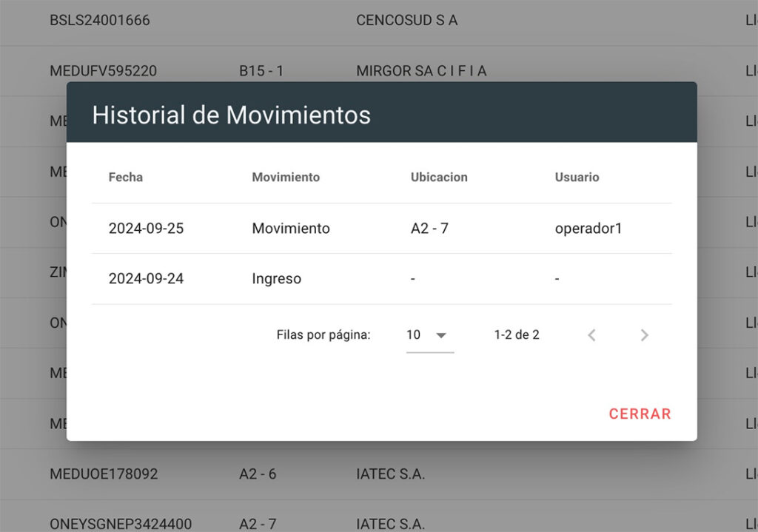Click MIRGOR SA C I F I A cell

click(421, 71)
